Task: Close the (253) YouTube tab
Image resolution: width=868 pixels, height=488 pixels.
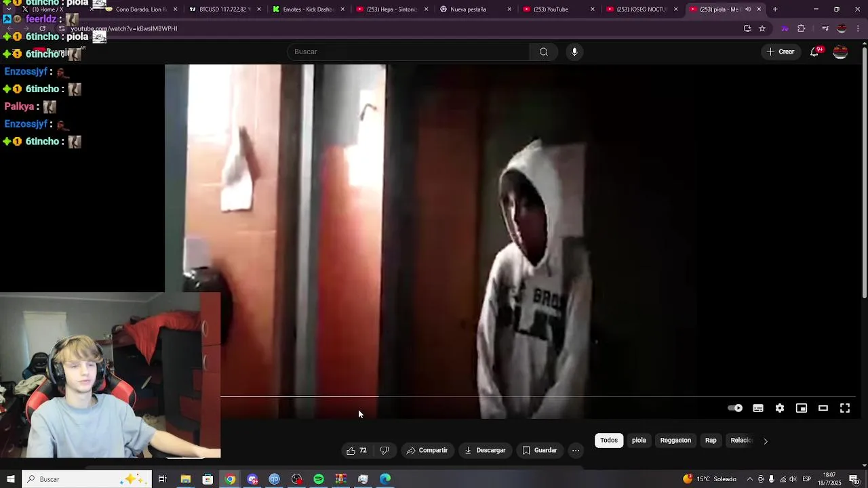Action: click(x=593, y=9)
